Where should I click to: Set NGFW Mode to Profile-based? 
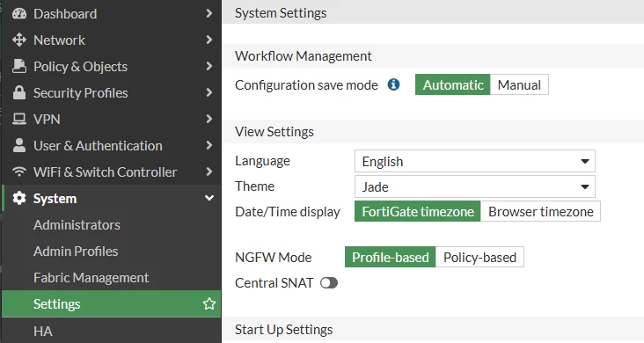[x=390, y=257]
